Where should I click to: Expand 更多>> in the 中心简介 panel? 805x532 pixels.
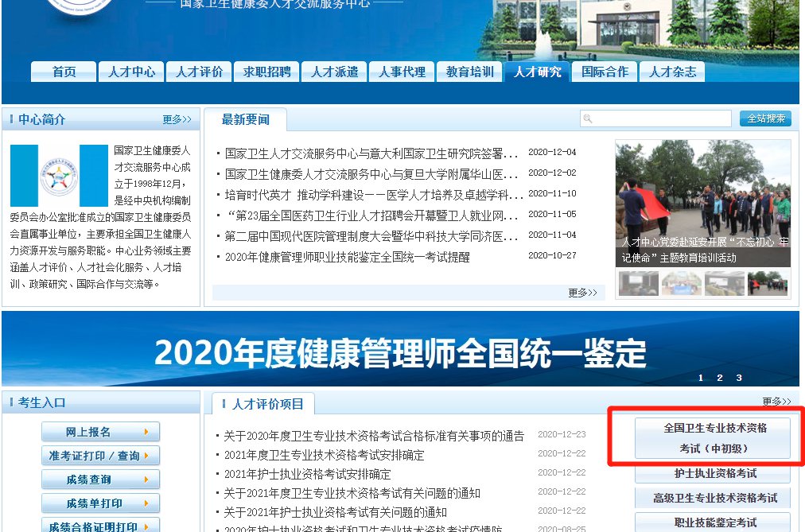coord(177,119)
